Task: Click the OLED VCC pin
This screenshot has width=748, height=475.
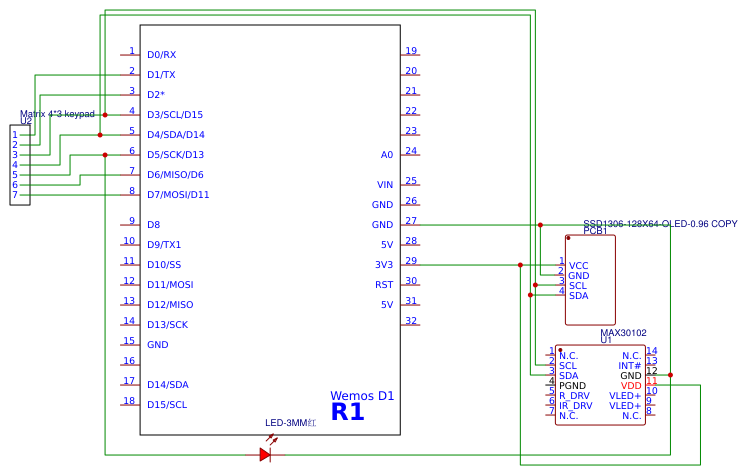Action: click(579, 266)
